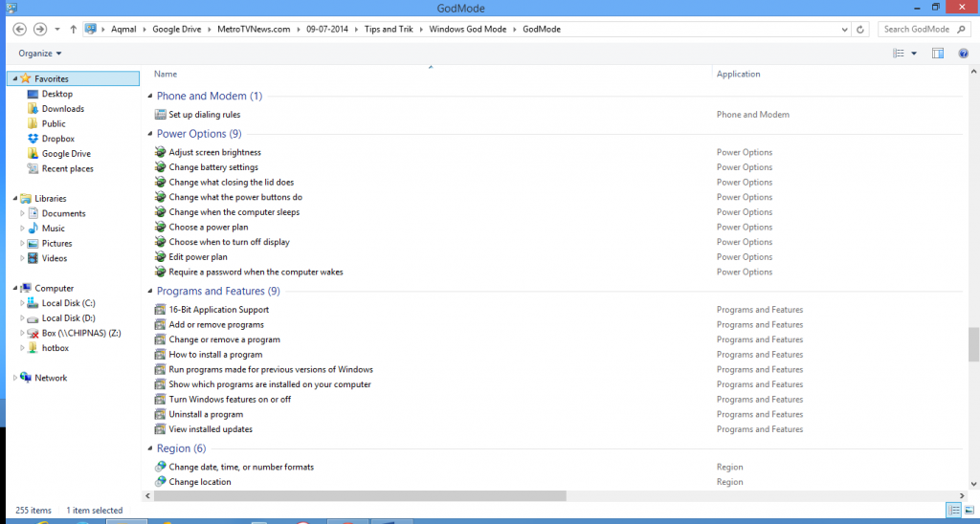This screenshot has width=980, height=524.
Task: Switch to details view in status bar
Action: (x=953, y=511)
